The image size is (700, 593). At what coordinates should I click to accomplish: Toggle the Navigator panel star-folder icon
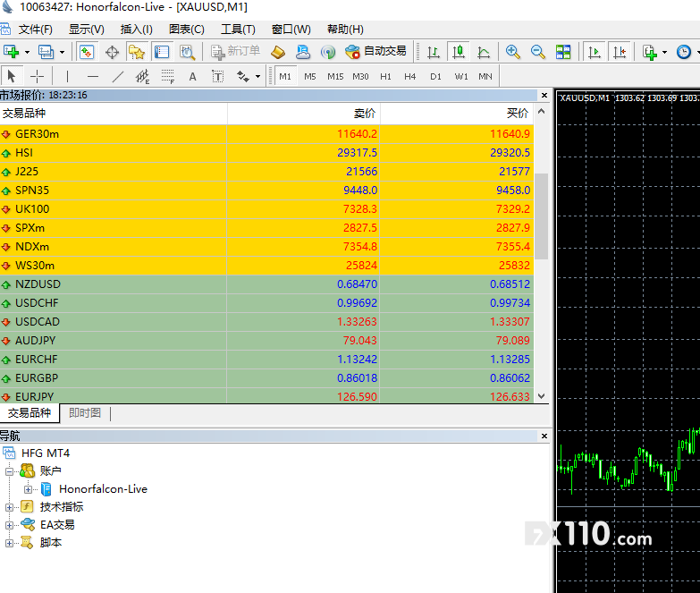(136, 52)
